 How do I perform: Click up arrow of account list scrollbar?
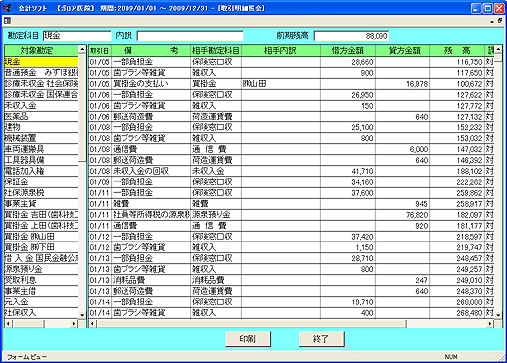click(82, 49)
